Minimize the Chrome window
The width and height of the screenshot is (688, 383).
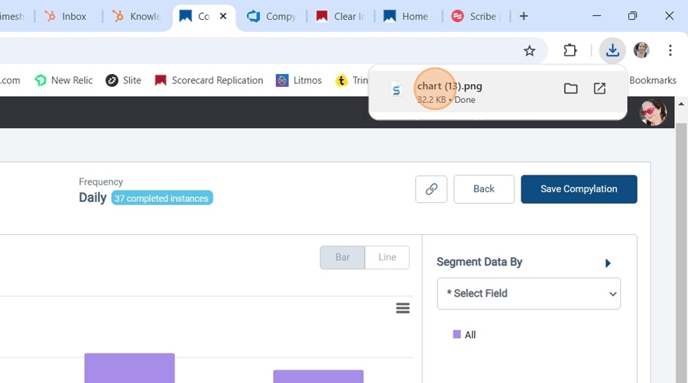click(596, 16)
